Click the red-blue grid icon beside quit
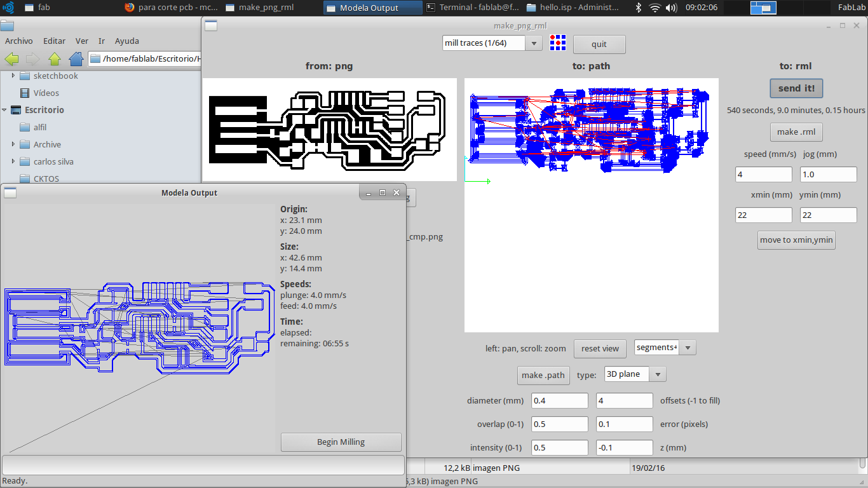 [x=558, y=43]
